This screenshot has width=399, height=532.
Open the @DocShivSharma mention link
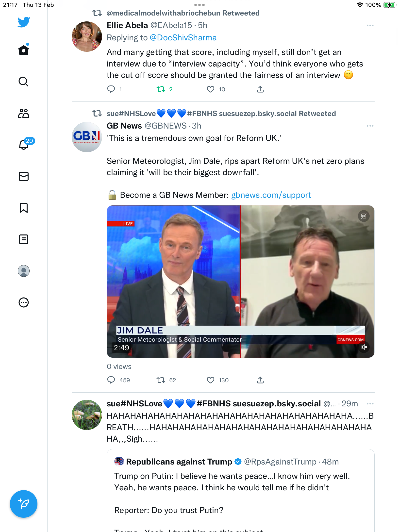click(x=183, y=38)
